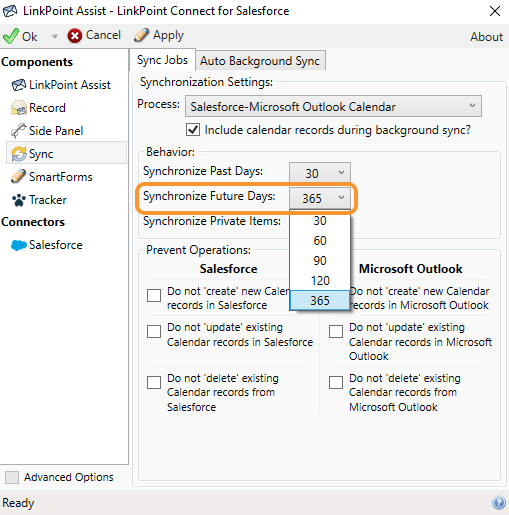509x515 pixels.
Task: Select Salesforce under Connectors
Action: [x=55, y=245]
